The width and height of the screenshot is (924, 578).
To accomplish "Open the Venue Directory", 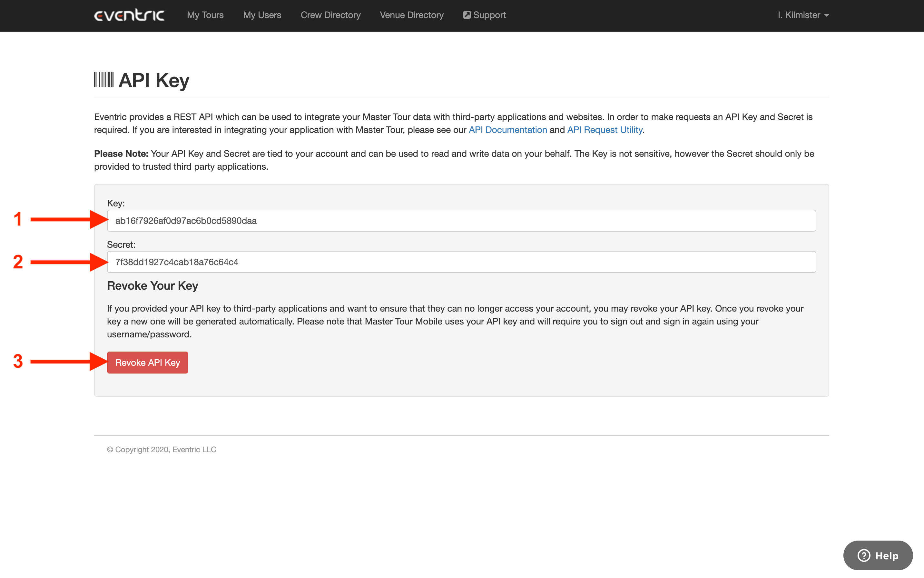I will tap(412, 15).
